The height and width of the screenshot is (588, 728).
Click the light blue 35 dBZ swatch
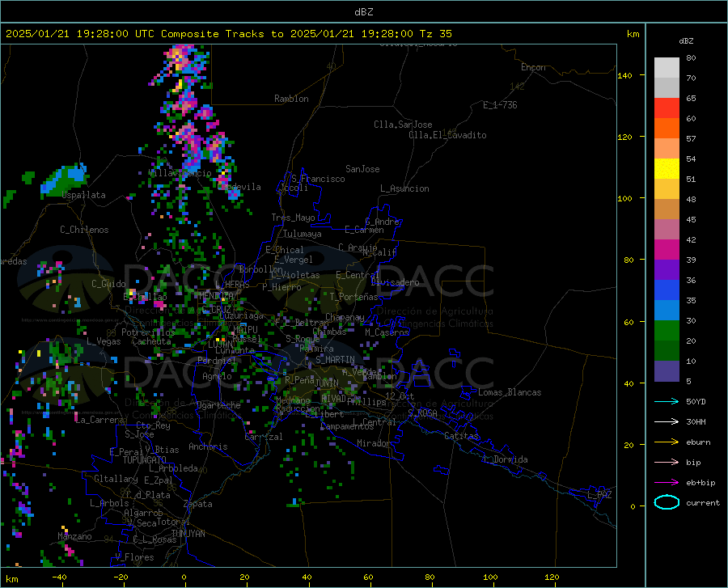667,311
